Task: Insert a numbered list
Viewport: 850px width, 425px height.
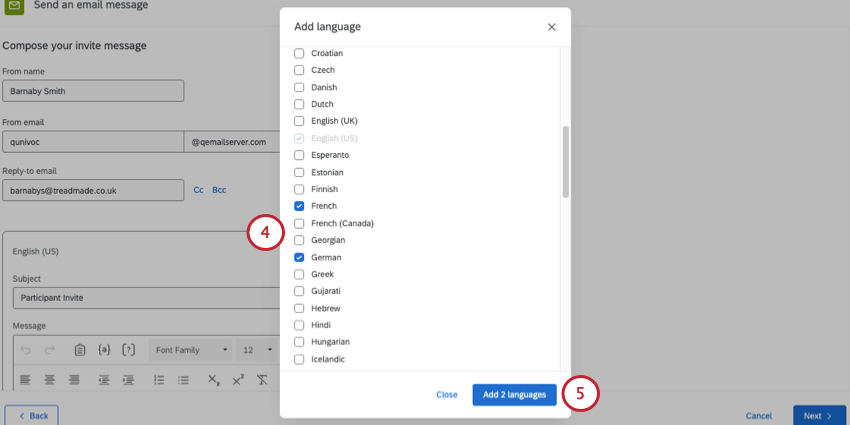Action: [159, 380]
